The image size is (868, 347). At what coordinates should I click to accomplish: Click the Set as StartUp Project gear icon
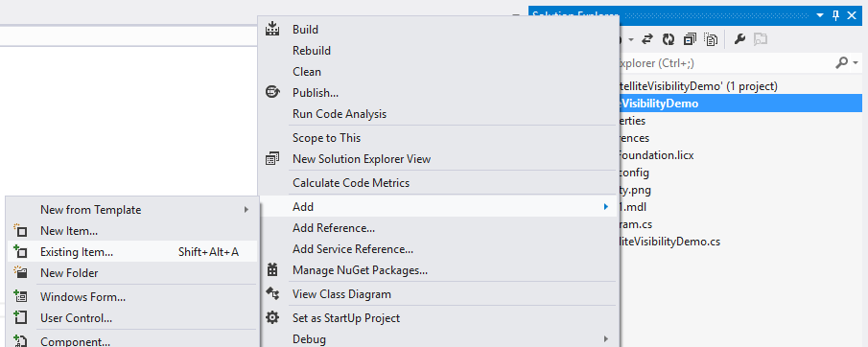pyautogui.click(x=272, y=317)
